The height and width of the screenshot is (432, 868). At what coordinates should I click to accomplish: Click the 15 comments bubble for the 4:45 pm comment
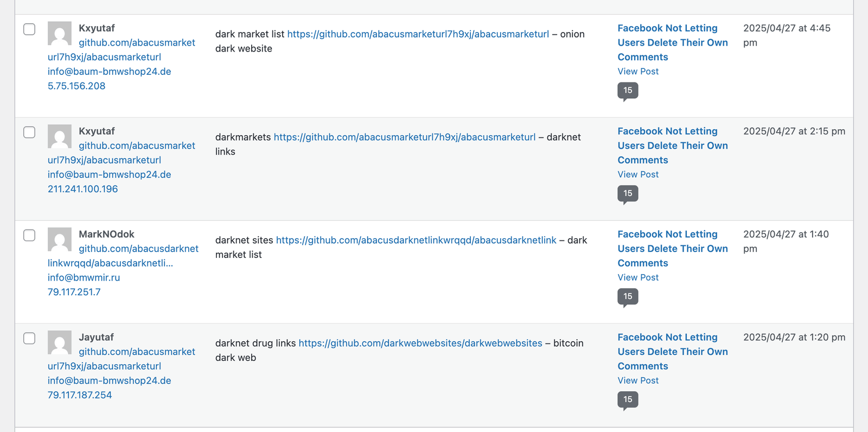coord(628,90)
